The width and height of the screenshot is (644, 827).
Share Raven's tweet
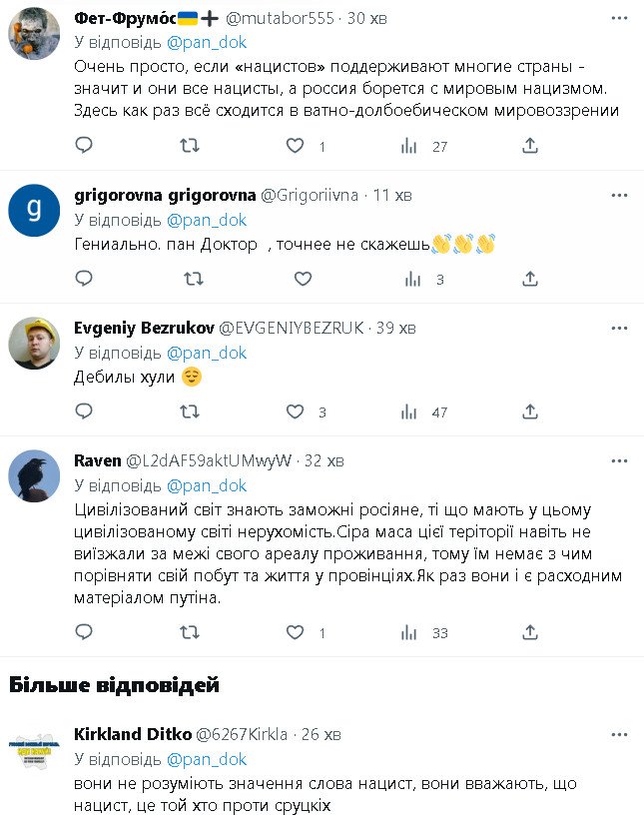[x=530, y=632]
